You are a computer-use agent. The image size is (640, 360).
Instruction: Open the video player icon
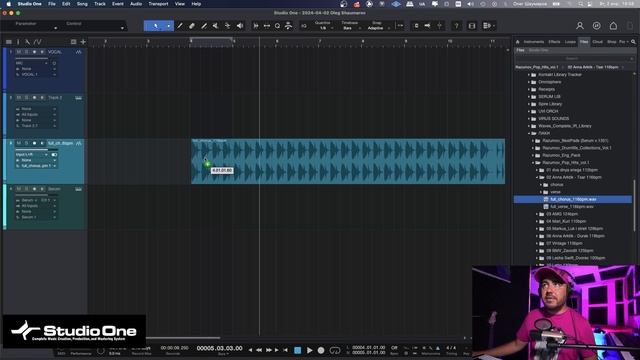coord(472,26)
